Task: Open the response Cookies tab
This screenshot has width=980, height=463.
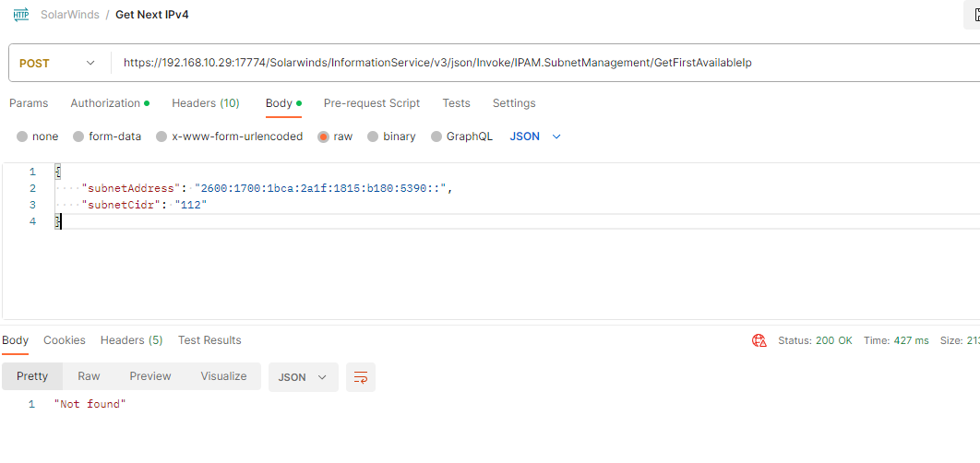Action: click(65, 340)
